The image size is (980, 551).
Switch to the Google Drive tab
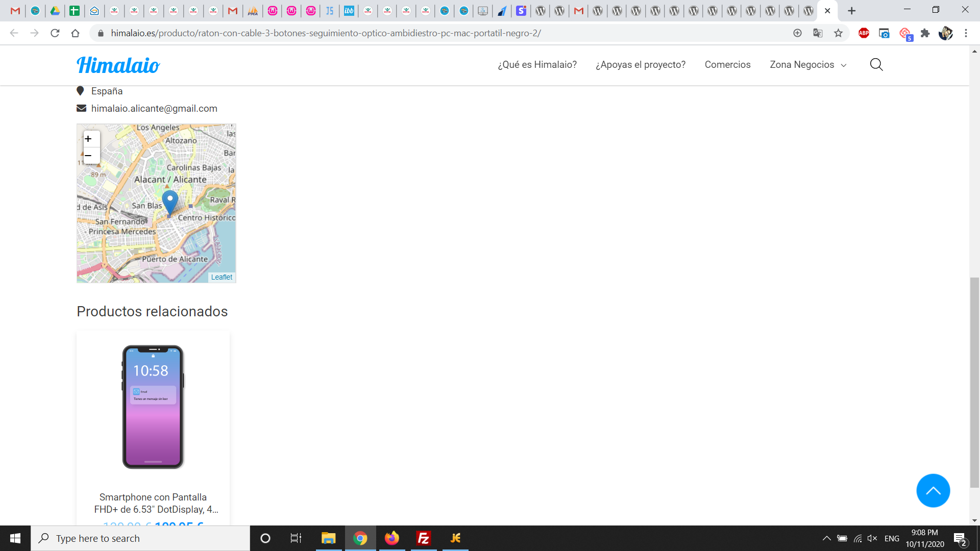(55, 11)
